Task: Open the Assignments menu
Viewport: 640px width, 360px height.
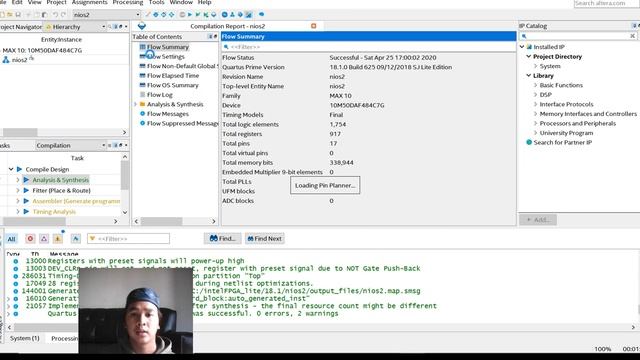Action: (x=89, y=2)
